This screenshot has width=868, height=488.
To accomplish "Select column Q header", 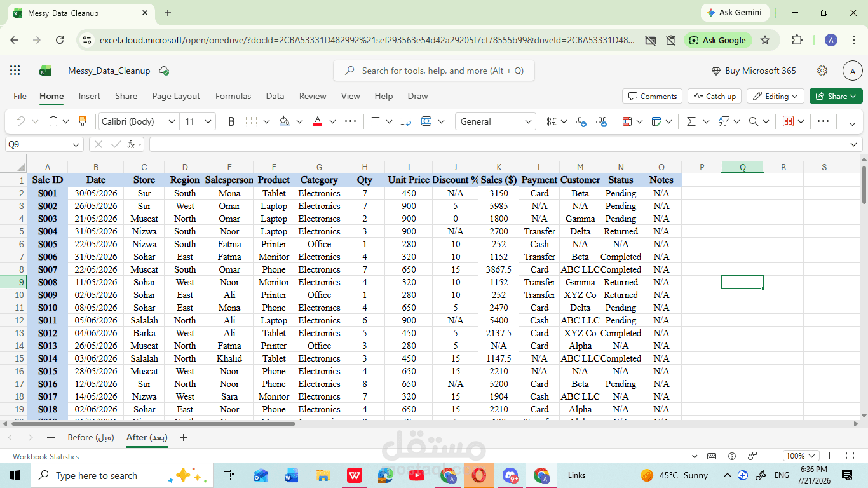I will click(x=742, y=167).
